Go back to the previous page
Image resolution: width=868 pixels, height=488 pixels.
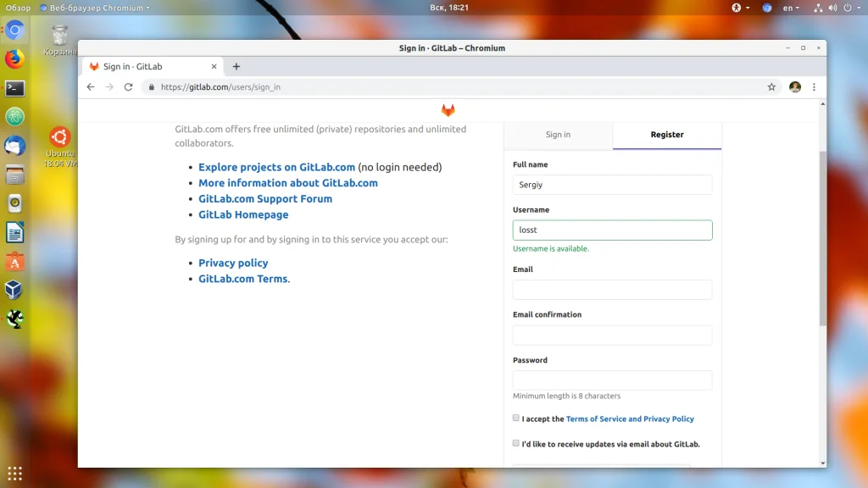[x=91, y=87]
